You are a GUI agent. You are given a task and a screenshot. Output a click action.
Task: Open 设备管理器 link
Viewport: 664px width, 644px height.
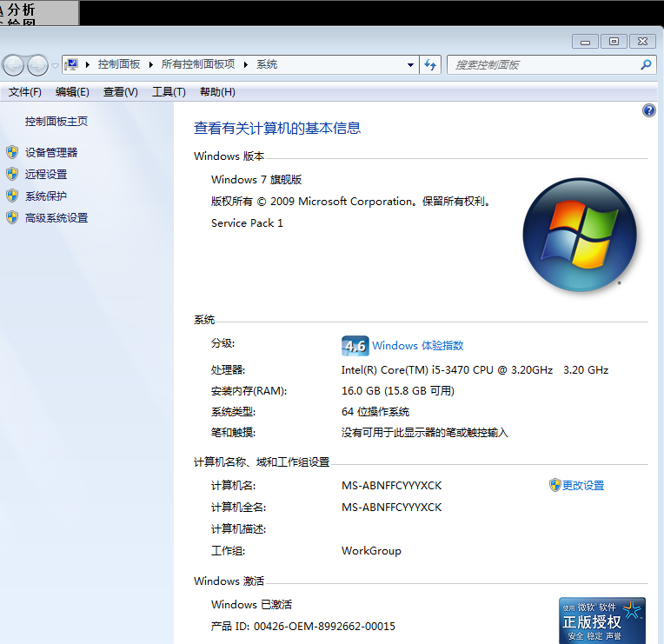pyautogui.click(x=51, y=152)
